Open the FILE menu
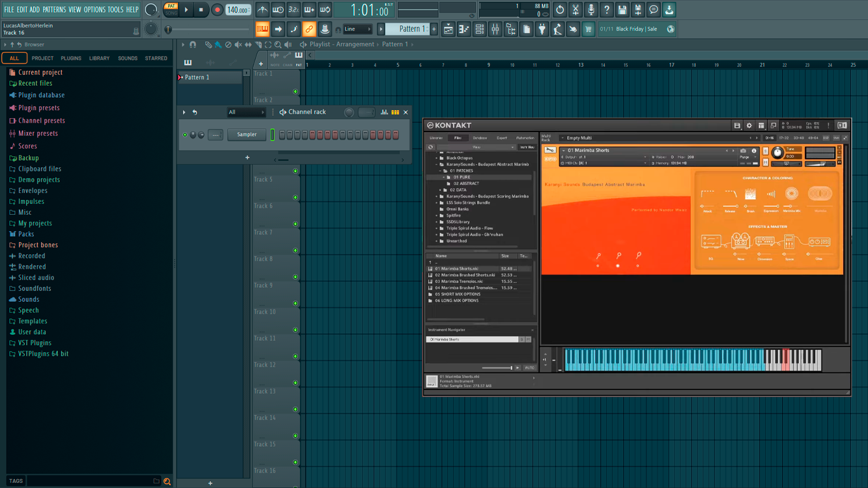 click(x=9, y=10)
